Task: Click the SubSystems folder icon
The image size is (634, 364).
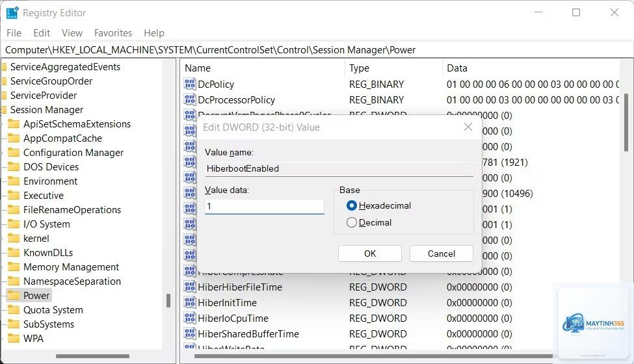Action: pyautogui.click(x=14, y=324)
